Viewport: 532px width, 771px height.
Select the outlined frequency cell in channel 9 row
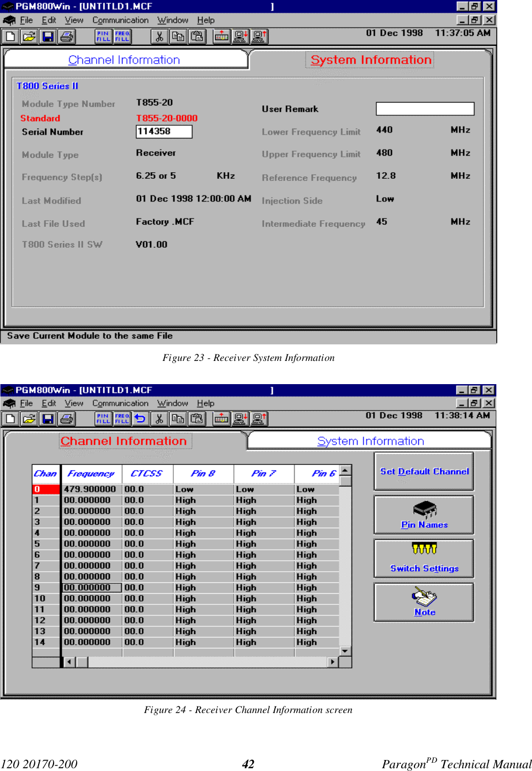92,587
